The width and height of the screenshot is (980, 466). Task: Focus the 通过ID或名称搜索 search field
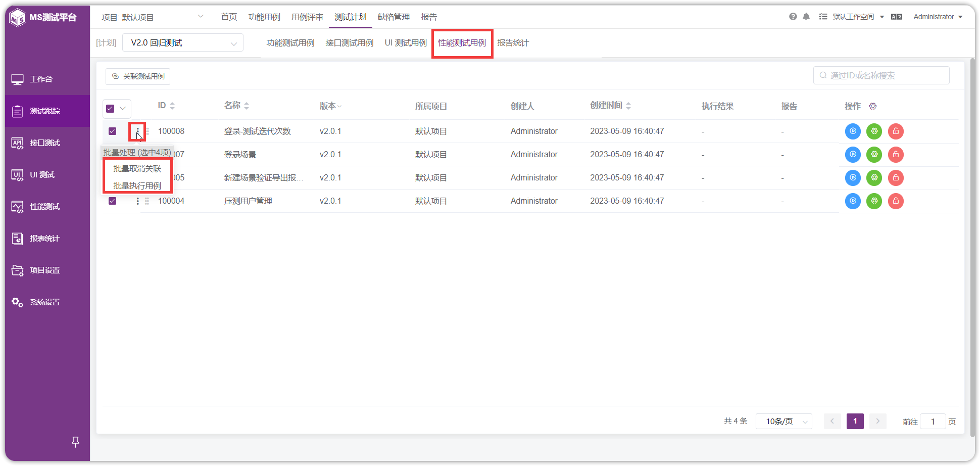click(881, 75)
